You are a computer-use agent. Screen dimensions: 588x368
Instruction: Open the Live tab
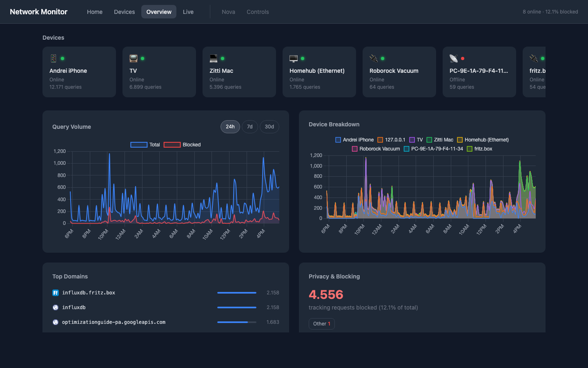coord(188,12)
